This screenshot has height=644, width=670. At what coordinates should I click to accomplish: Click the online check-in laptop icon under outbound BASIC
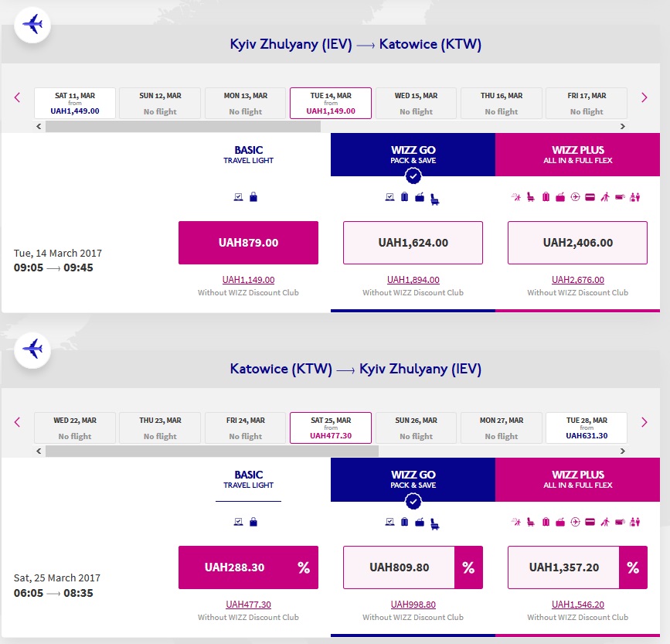(x=238, y=197)
